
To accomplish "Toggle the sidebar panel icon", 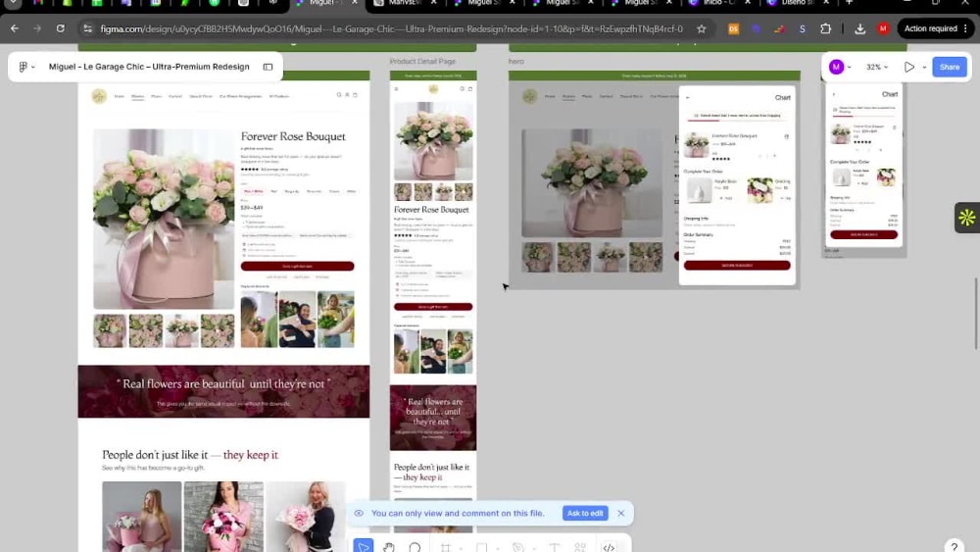I will (x=268, y=67).
